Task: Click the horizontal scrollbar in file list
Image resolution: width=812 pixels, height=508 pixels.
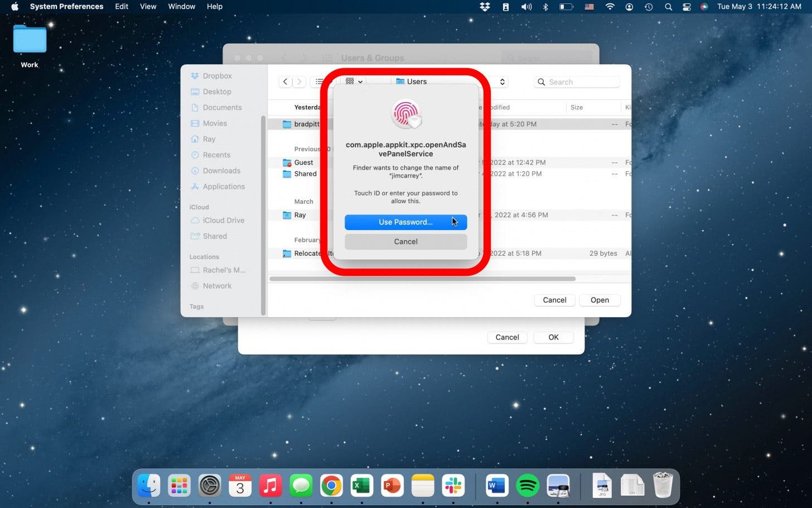Action: [x=422, y=279]
